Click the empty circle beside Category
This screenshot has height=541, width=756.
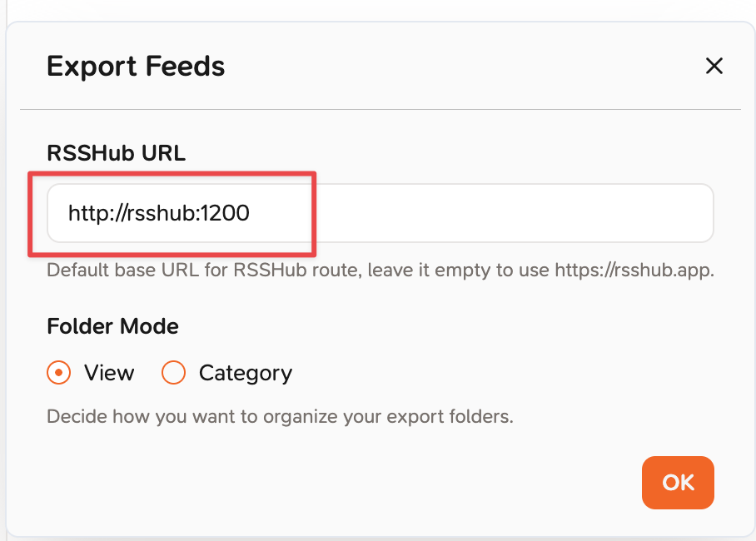[x=173, y=373]
